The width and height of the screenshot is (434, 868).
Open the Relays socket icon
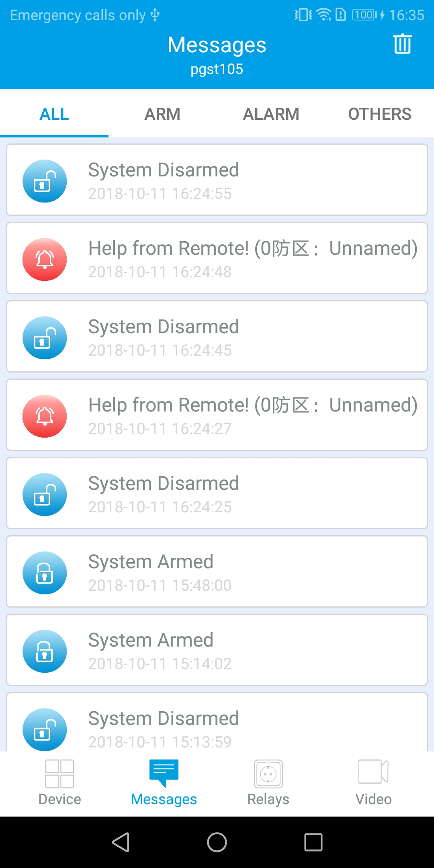pyautogui.click(x=268, y=774)
